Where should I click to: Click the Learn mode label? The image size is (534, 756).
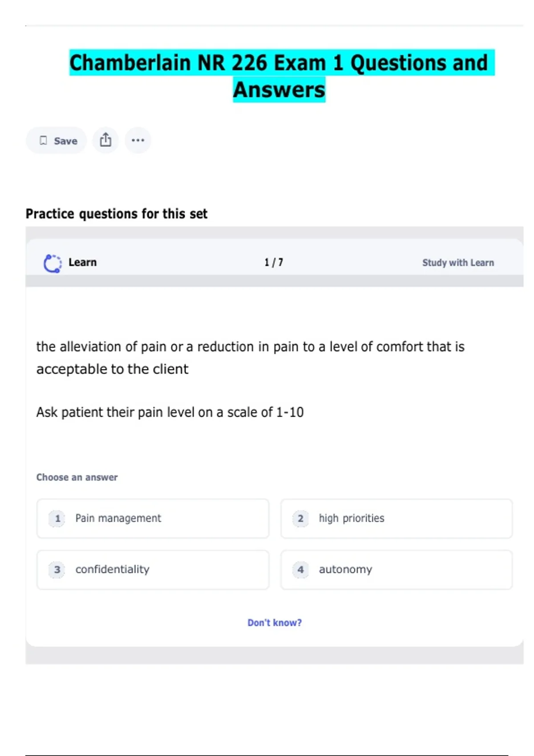coord(82,262)
